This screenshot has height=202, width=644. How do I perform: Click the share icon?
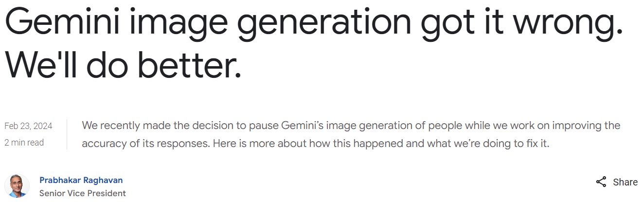pos(601,182)
